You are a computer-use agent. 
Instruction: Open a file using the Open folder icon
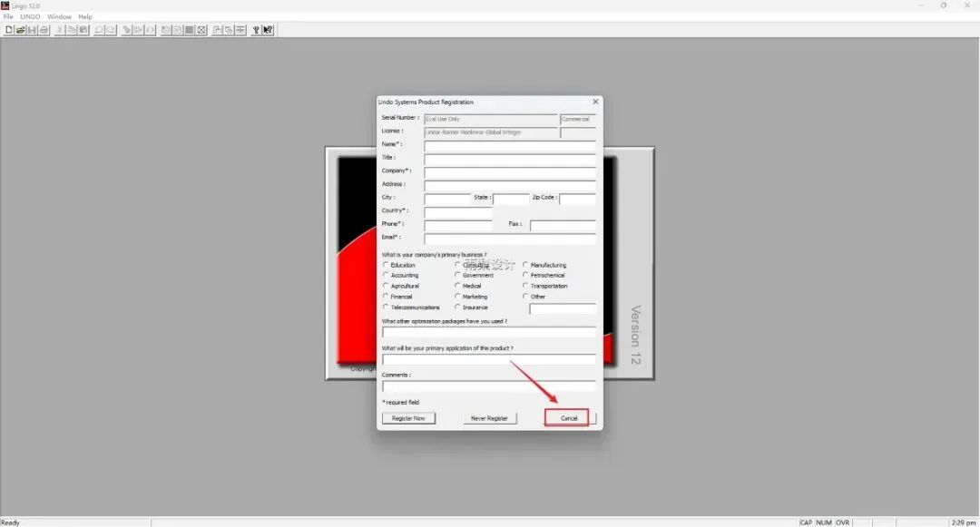point(21,29)
